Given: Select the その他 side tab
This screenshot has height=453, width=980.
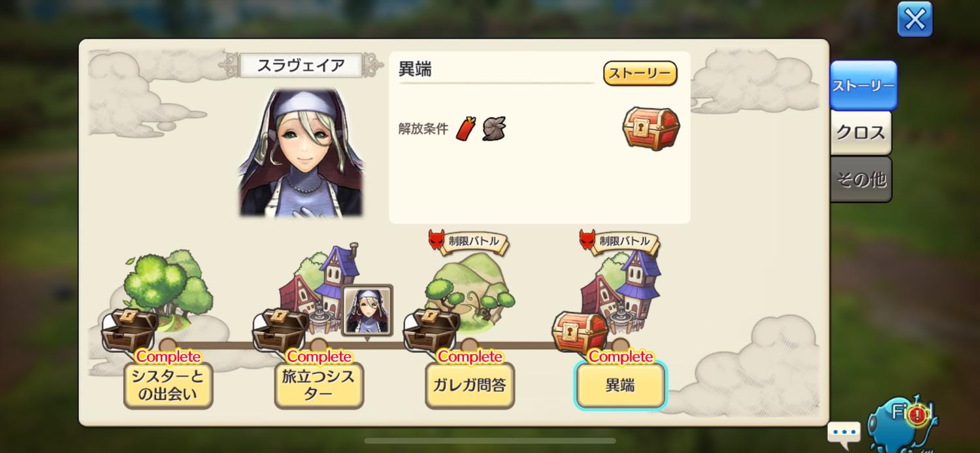Looking at the screenshot, I should pyautogui.click(x=861, y=179).
